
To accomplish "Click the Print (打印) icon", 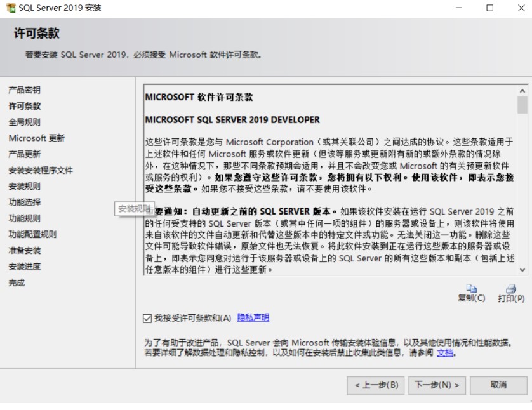I will click(511, 289).
